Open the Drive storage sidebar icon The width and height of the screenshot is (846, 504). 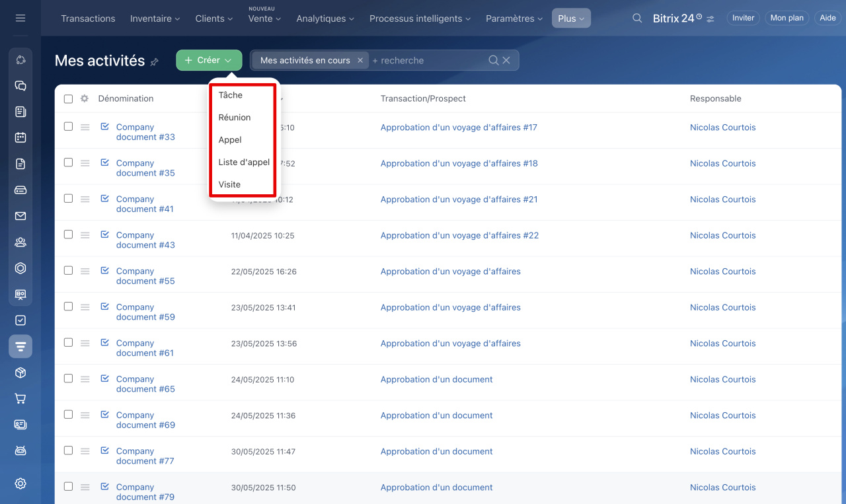pyautogui.click(x=20, y=190)
